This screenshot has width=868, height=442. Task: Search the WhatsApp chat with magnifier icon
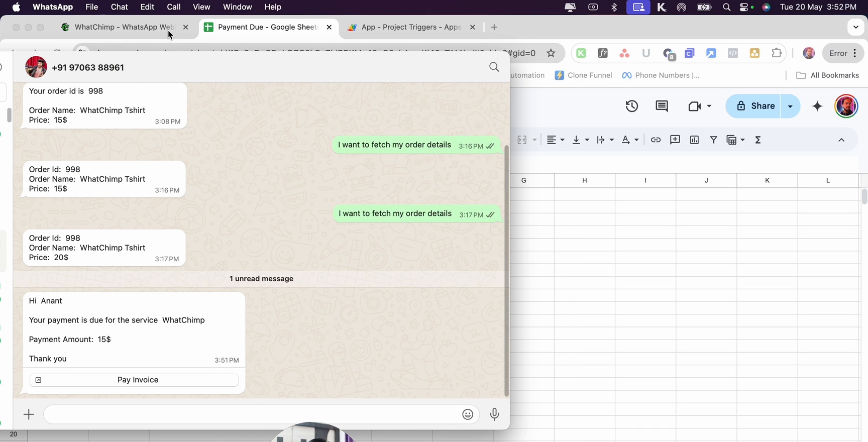(x=494, y=67)
